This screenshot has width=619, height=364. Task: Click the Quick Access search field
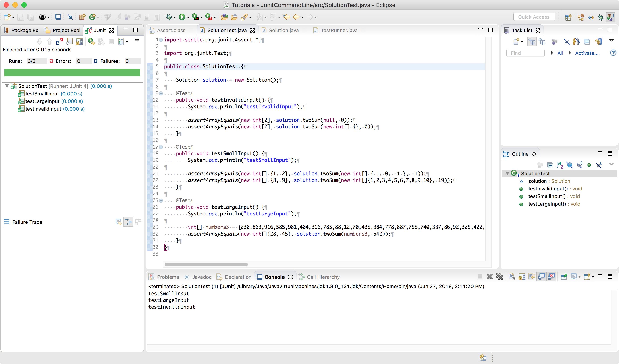coord(534,17)
